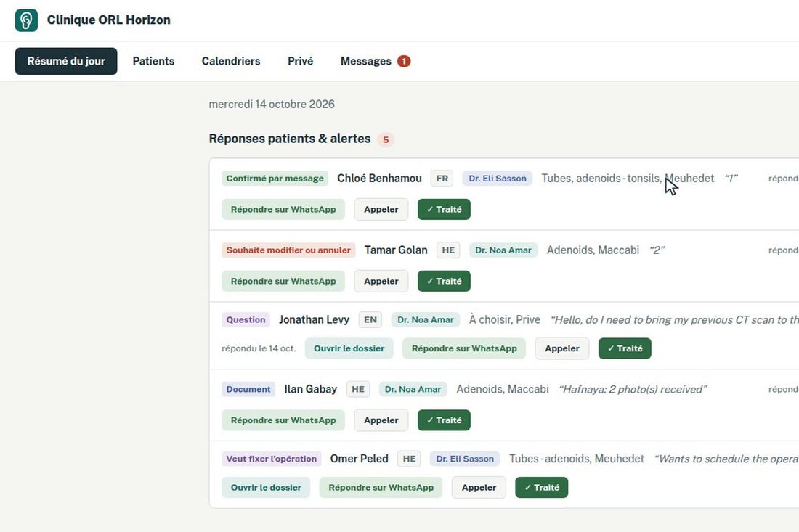
Task: Click the patient name Ilan Gabay
Action: pyautogui.click(x=311, y=389)
